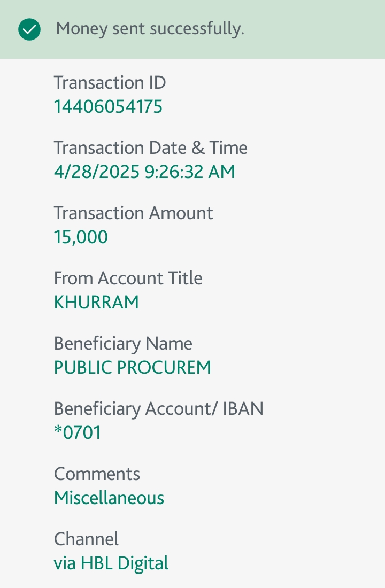The width and height of the screenshot is (385, 588).
Task: Click the beneficiary value PUBLIC PROCUREM
Action: click(133, 368)
